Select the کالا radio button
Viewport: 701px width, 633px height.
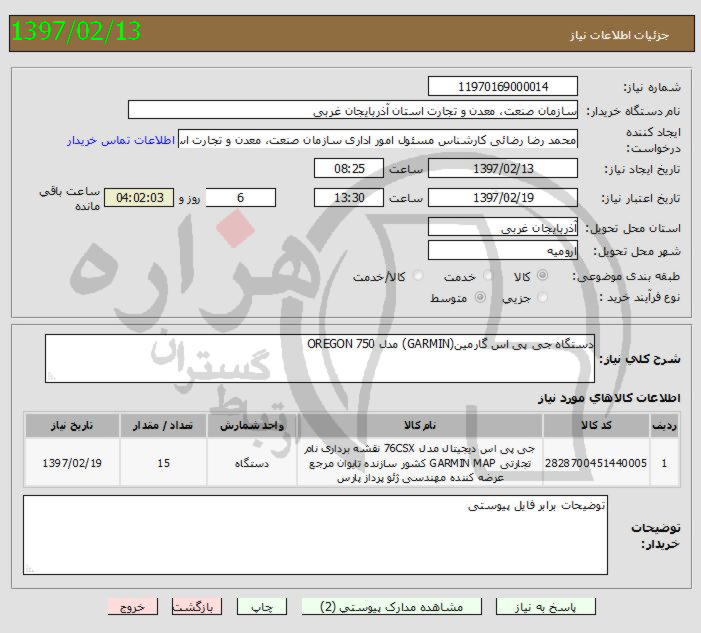pyautogui.click(x=542, y=275)
